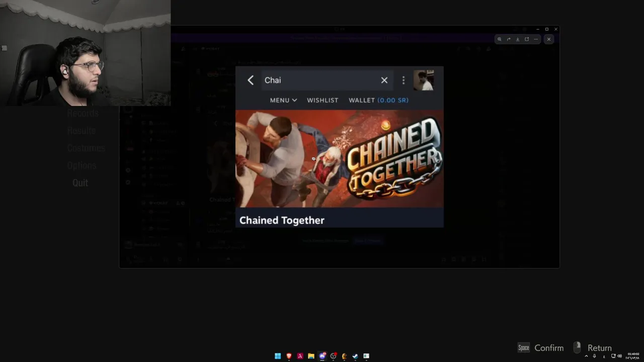The width and height of the screenshot is (644, 362).
Task: Select Results in the game menu
Action: 82,130
